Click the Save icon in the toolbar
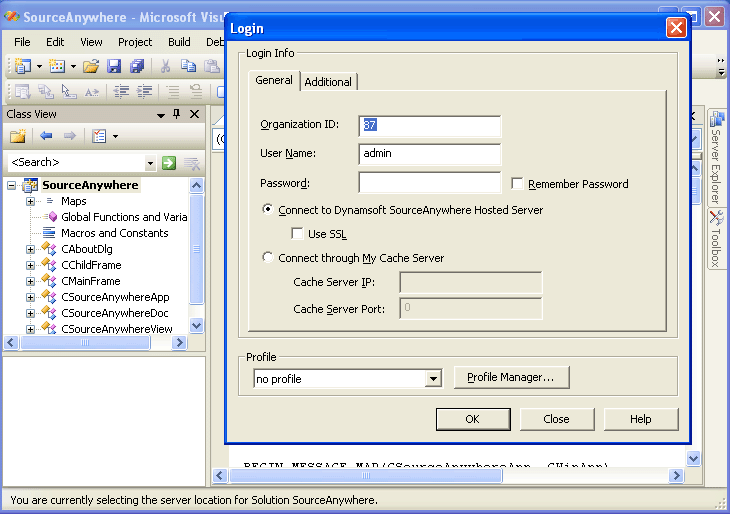730x514 pixels. pyautogui.click(x=114, y=66)
